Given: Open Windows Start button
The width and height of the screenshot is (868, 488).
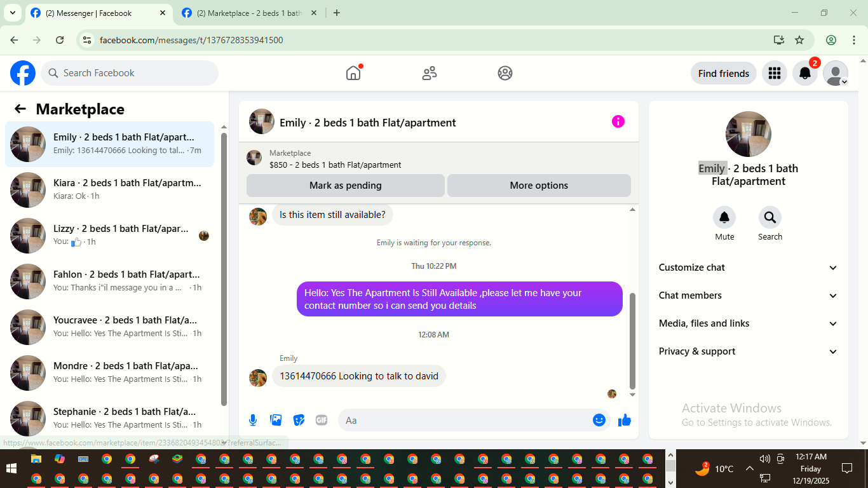Looking at the screenshot, I should pos(11,469).
